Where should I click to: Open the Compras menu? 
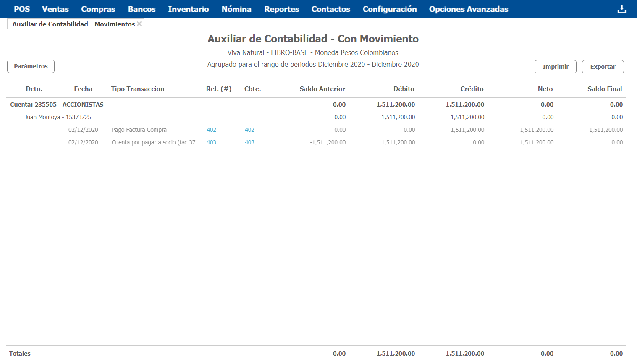click(x=98, y=9)
